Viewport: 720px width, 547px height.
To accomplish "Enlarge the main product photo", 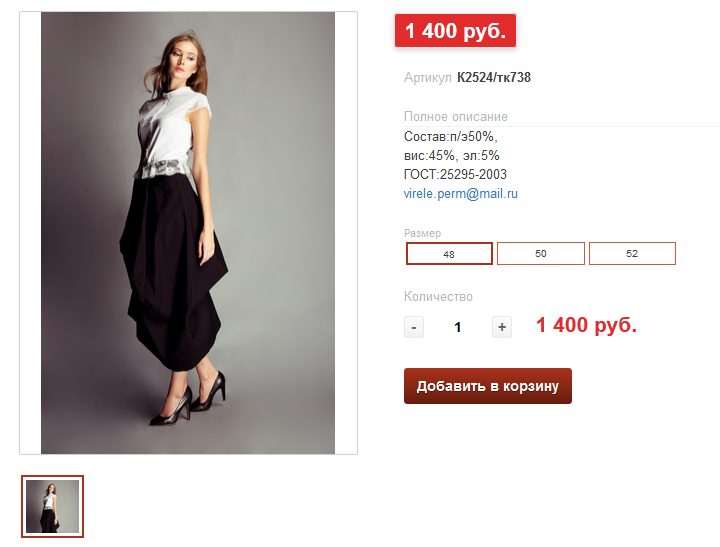I will tap(188, 233).
